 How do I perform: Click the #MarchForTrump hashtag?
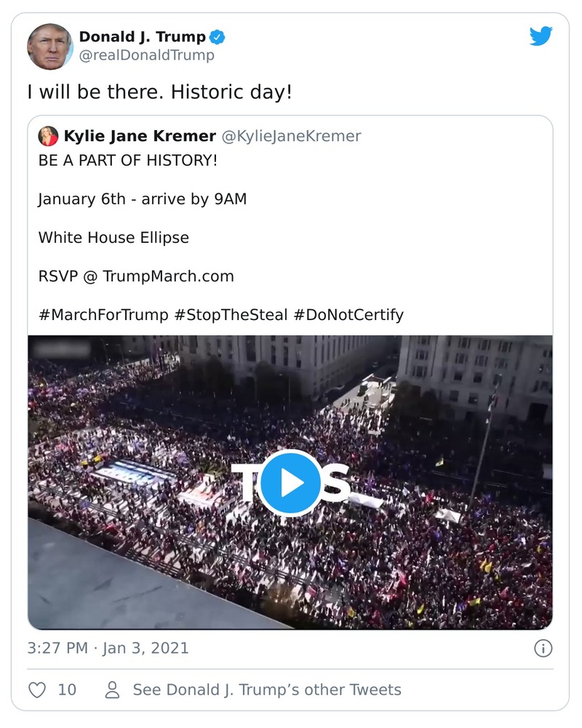[x=103, y=315]
